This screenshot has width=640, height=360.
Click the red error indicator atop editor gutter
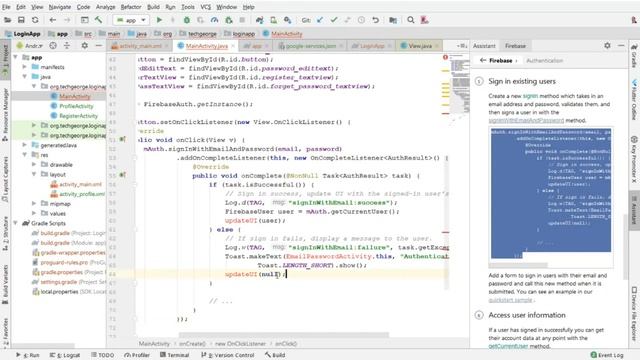(x=445, y=58)
